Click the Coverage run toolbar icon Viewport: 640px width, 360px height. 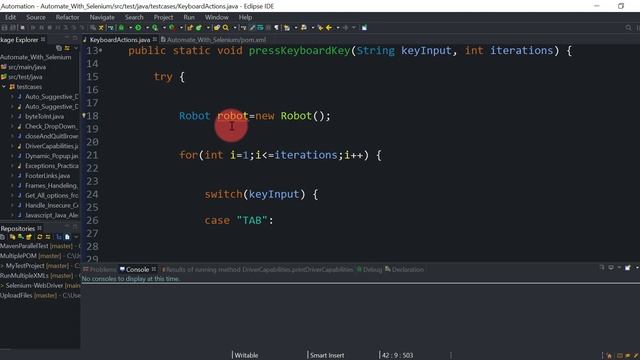click(x=155, y=28)
